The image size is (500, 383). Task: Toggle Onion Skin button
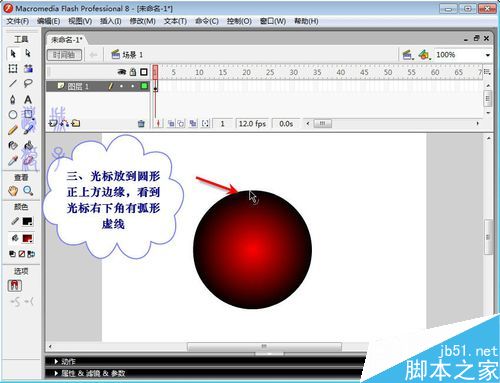click(171, 124)
